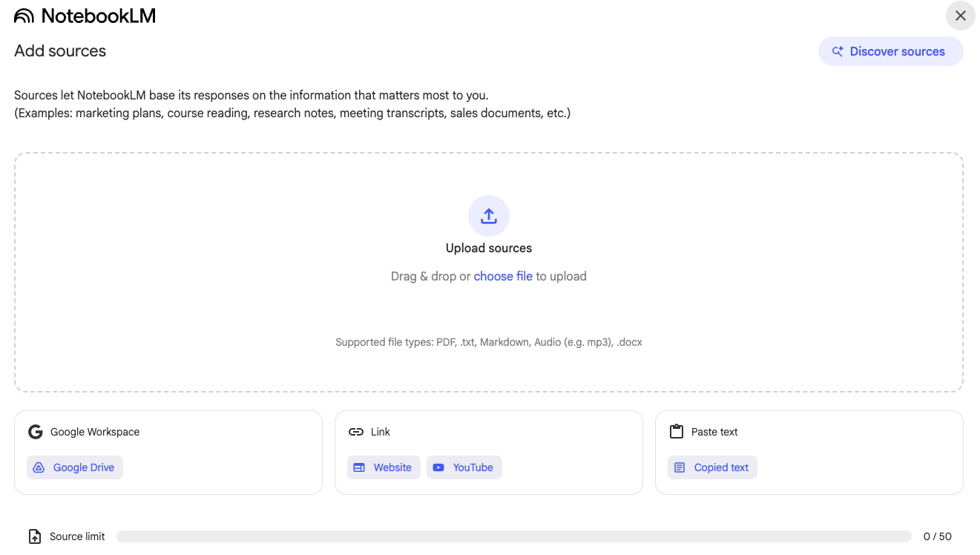Click the 0 / 50 source counter

(x=938, y=536)
